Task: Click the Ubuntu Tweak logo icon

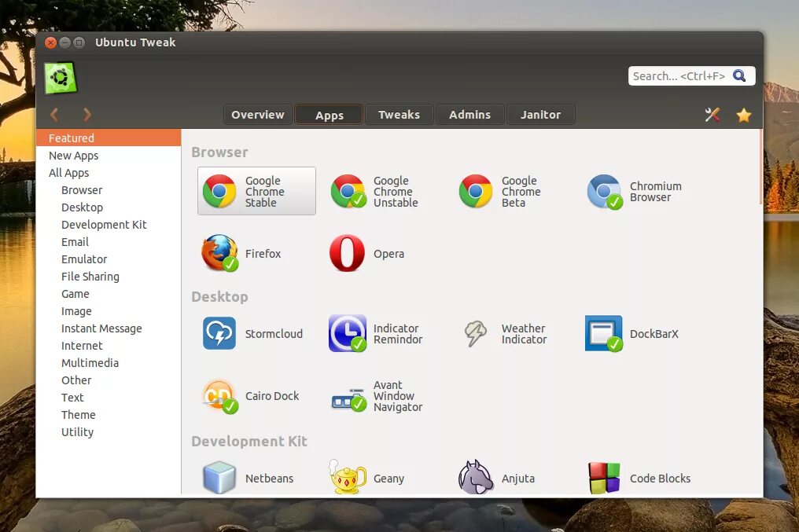Action: coord(61,78)
